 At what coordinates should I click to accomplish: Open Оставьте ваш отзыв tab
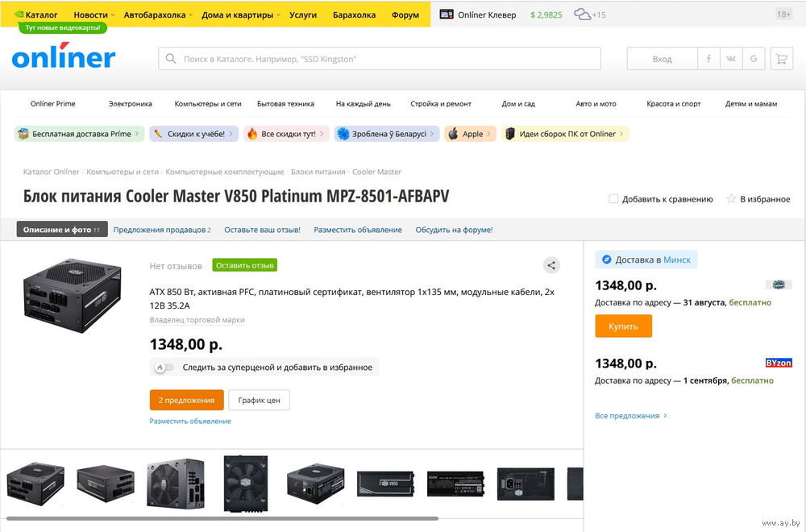[x=262, y=230]
